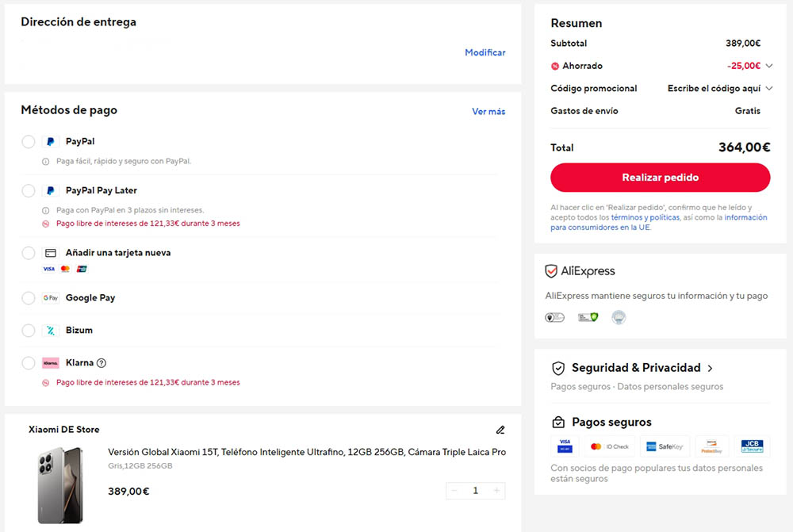Click the UnionPay logo under new card option
Viewport: 793px width, 532px height.
coord(82,269)
